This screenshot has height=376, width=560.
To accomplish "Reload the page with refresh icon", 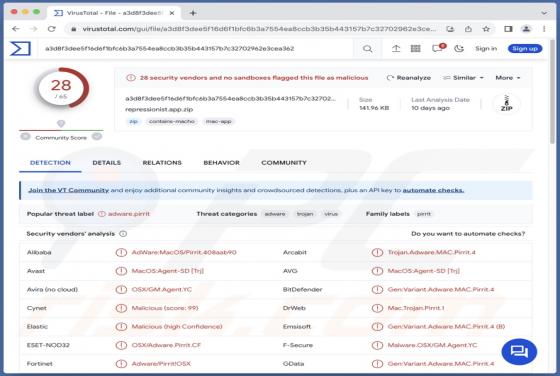I will (x=52, y=29).
